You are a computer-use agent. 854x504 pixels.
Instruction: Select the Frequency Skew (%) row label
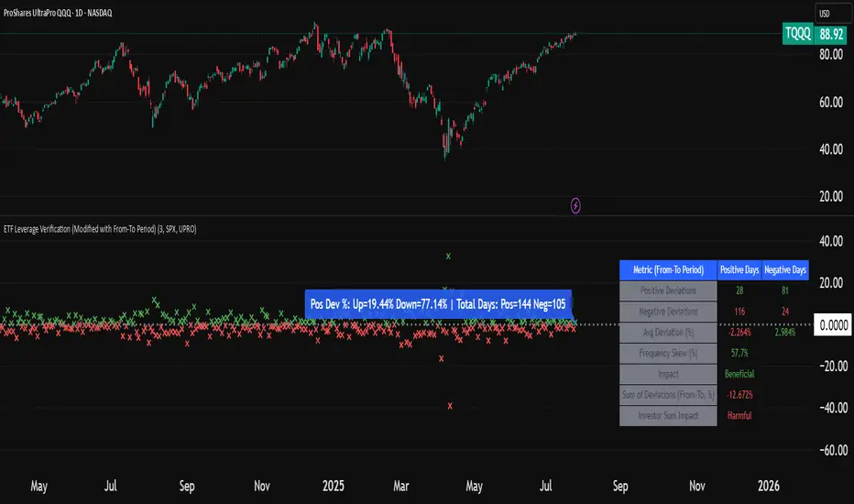[x=668, y=353]
